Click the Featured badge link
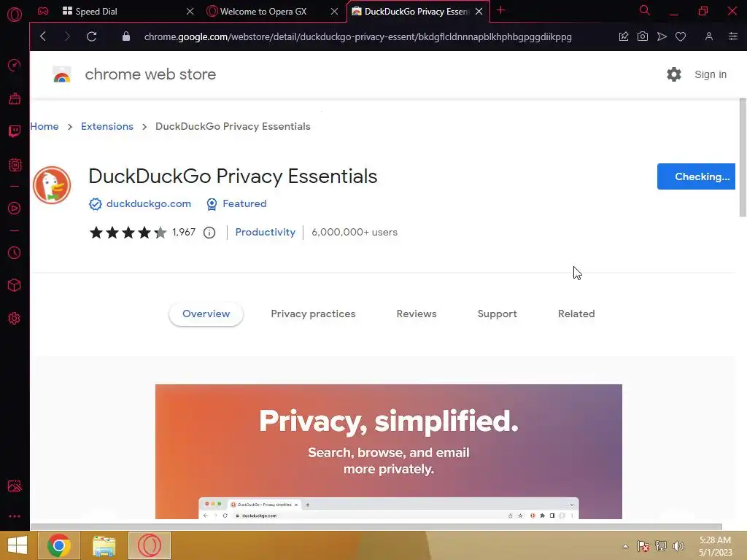This screenshot has height=560, width=747. [x=244, y=204]
